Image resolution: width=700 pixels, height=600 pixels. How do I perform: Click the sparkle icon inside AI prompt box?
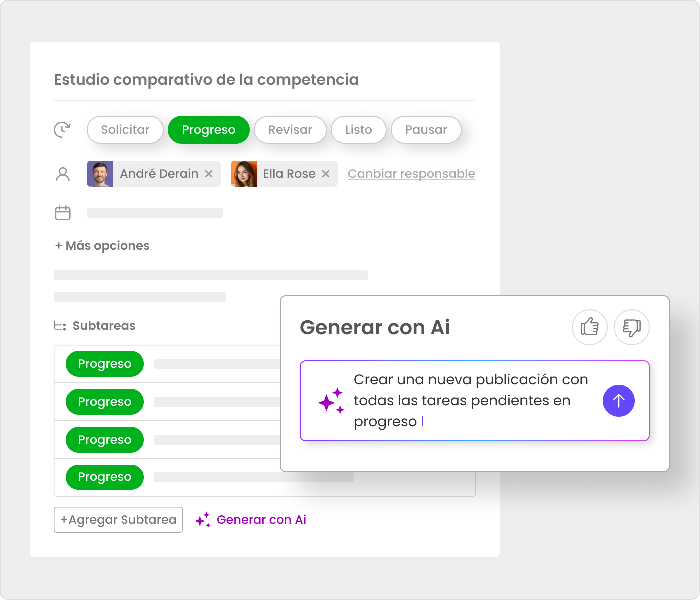point(331,401)
